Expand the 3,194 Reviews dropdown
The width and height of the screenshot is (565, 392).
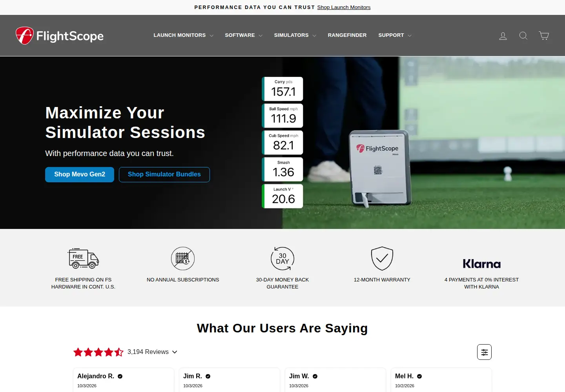coord(152,352)
